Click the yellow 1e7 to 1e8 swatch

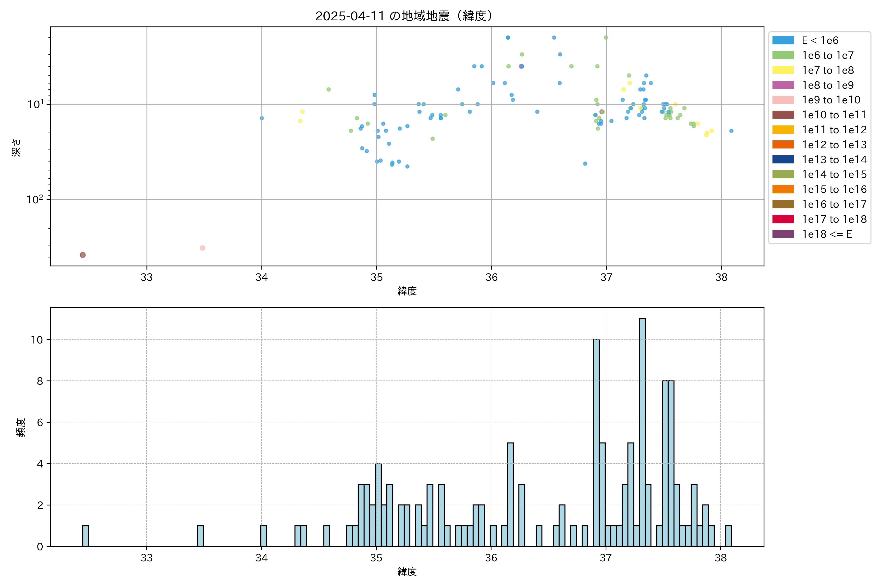(783, 70)
